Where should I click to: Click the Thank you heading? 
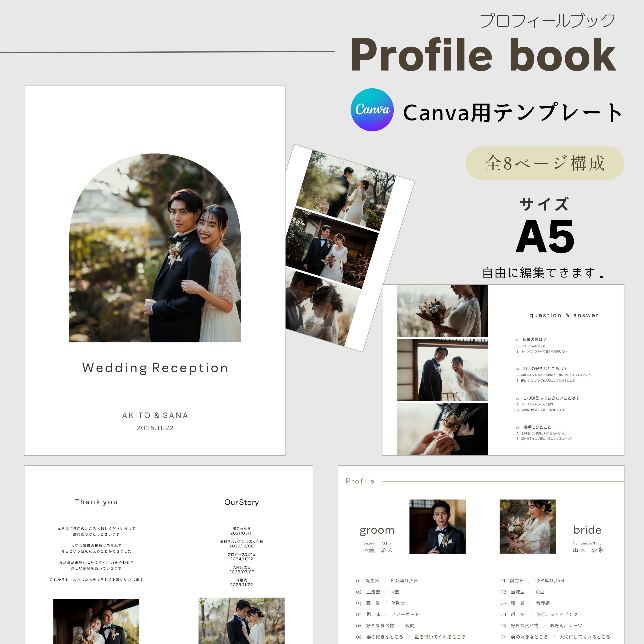click(x=96, y=502)
